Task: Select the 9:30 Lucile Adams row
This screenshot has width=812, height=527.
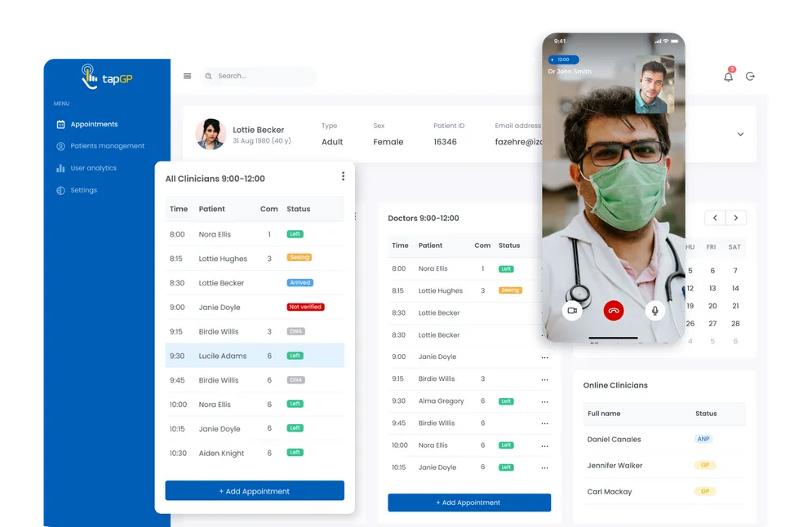Action: click(255, 356)
